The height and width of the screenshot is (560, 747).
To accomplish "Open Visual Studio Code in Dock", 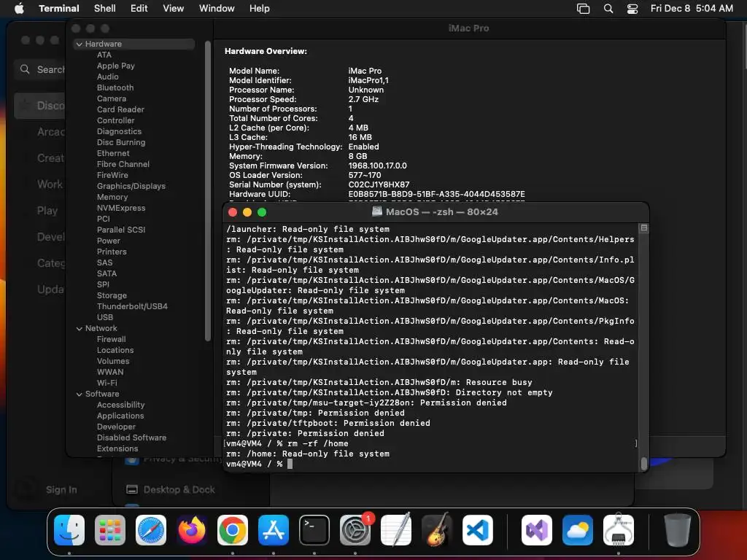I will 478,530.
